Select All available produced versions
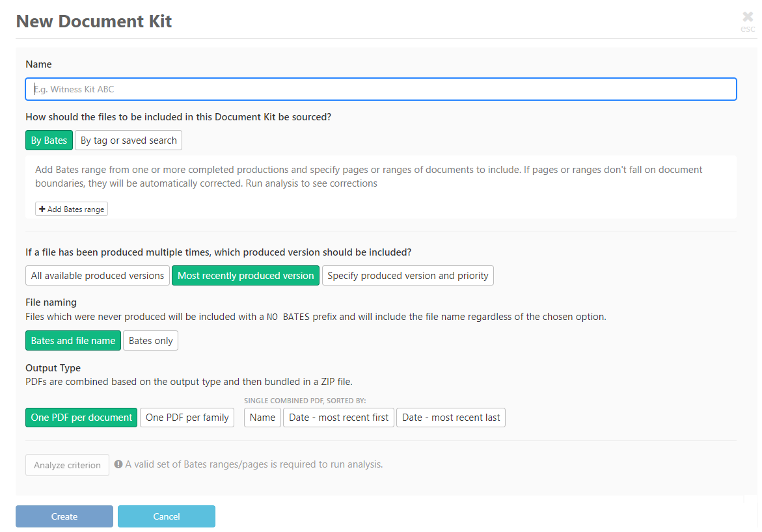This screenshot has width=762, height=532. (97, 275)
